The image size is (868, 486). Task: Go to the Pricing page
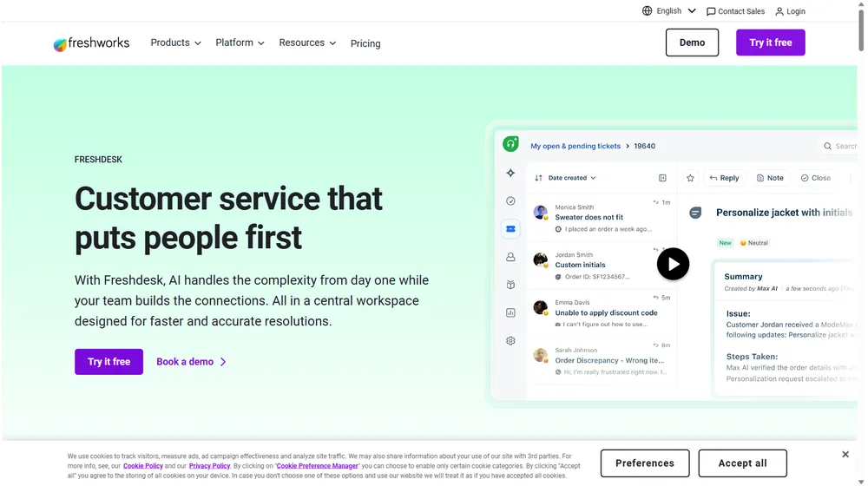[365, 43]
